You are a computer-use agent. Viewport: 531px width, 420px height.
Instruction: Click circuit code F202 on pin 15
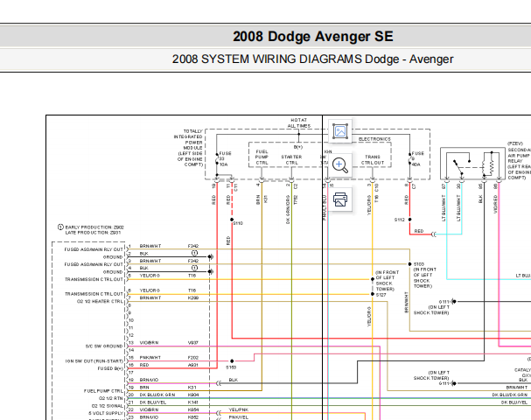tap(193, 358)
